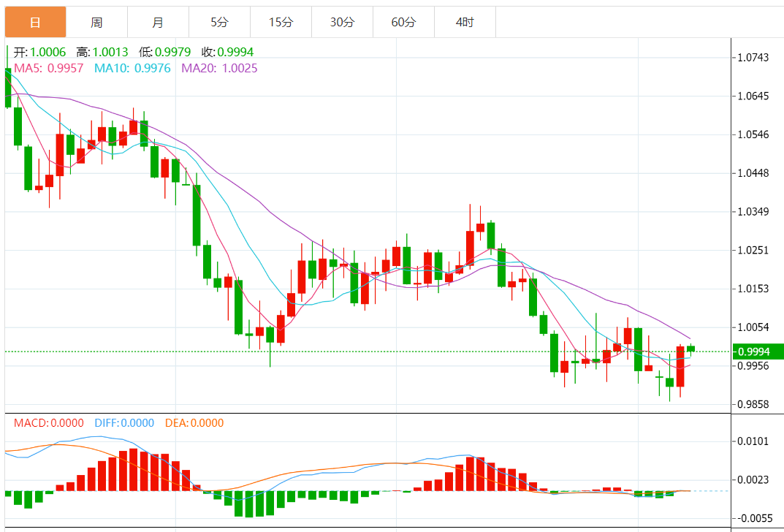The image size is (784, 532).
Task: Click the MA5: 0.9957 indicator label
Action: point(48,68)
